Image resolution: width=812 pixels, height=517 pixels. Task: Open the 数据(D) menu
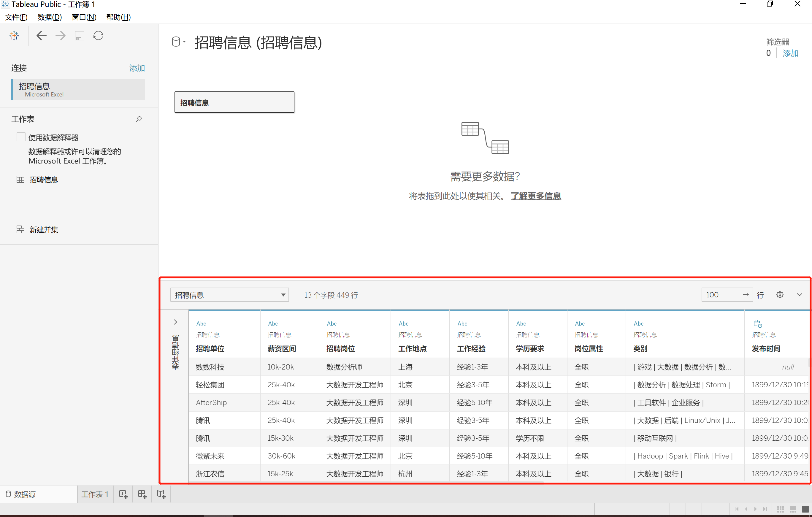pos(50,17)
